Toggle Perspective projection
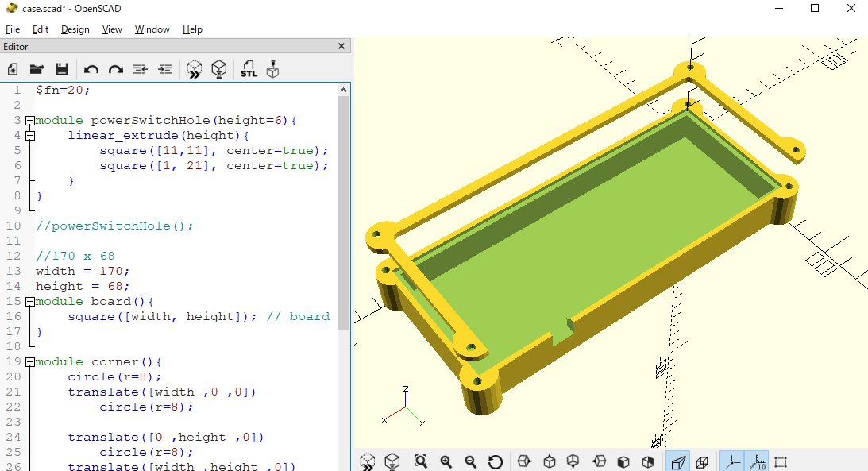868x471 pixels. 678,461
